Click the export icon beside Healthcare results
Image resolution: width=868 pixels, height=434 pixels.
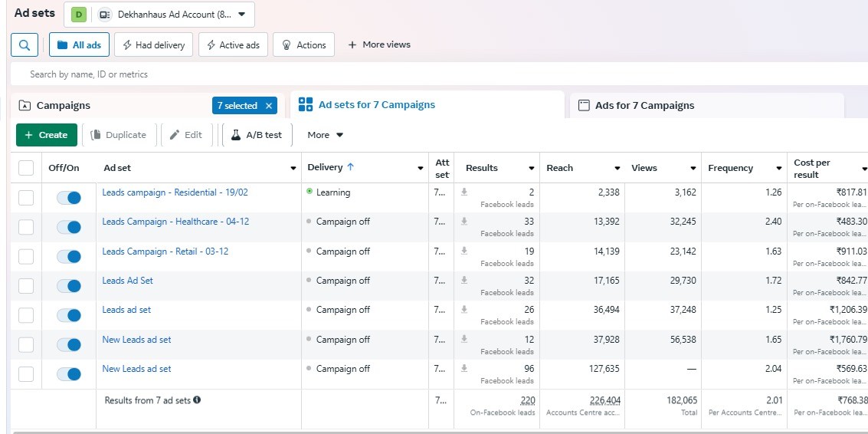coord(464,221)
